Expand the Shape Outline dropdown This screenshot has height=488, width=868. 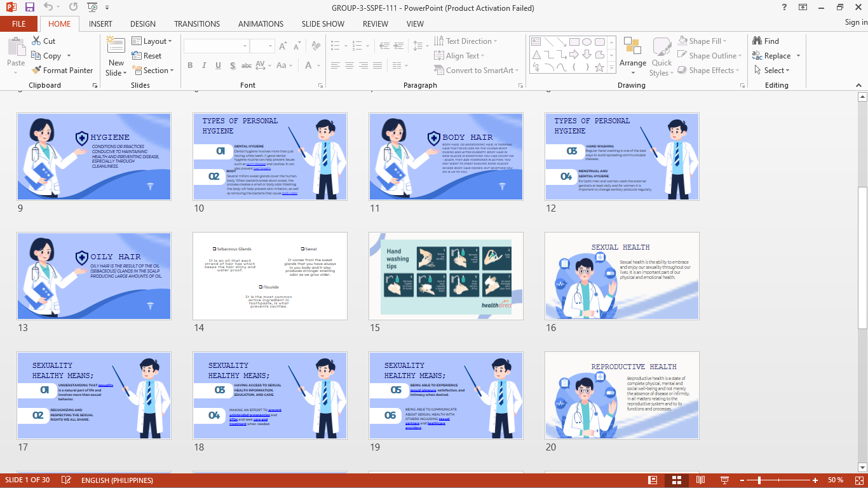pos(711,55)
